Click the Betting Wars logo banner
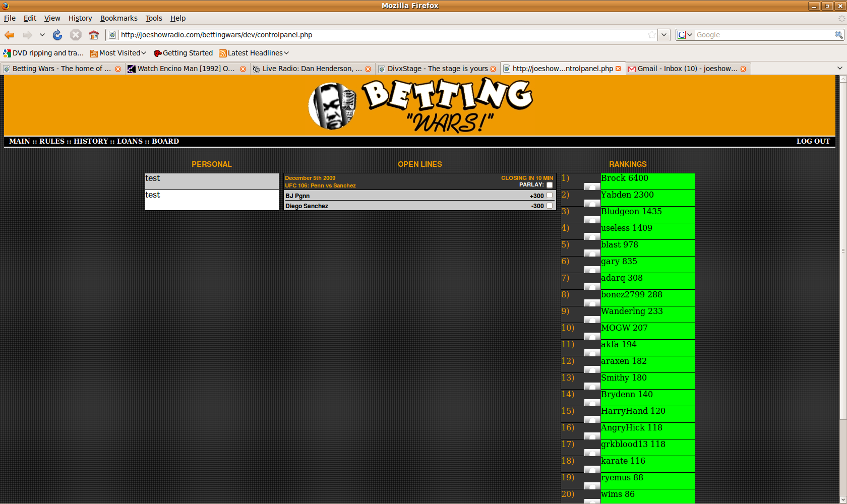This screenshot has height=504, width=847. click(x=420, y=105)
